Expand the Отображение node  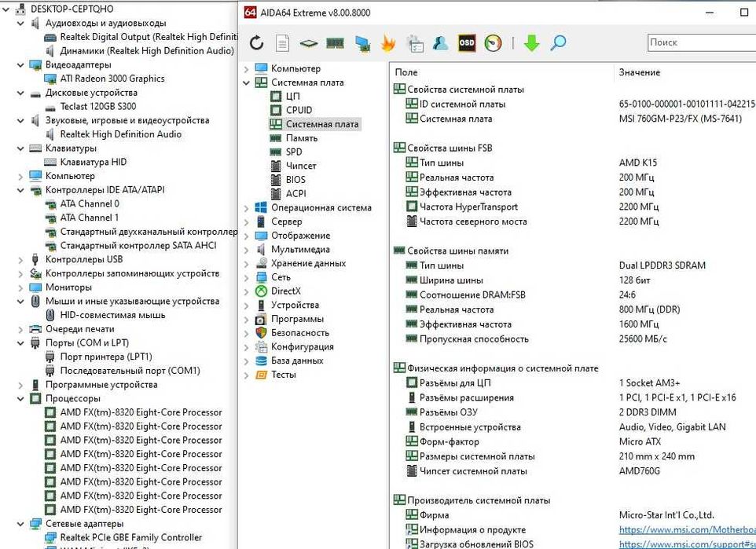click(247, 236)
